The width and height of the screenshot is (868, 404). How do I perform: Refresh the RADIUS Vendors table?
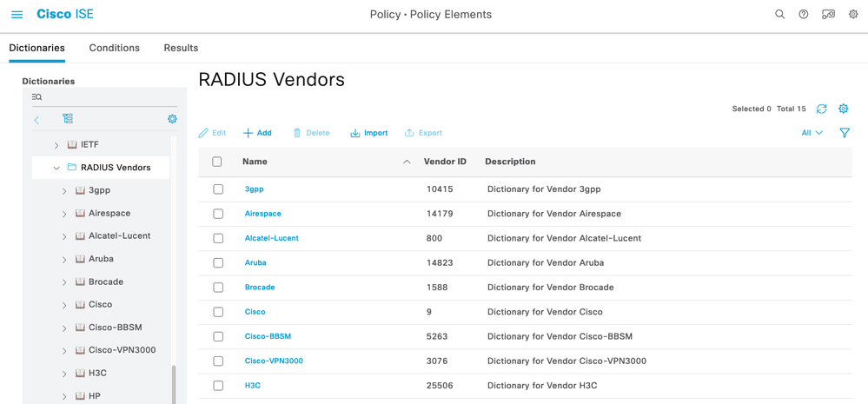click(x=821, y=109)
